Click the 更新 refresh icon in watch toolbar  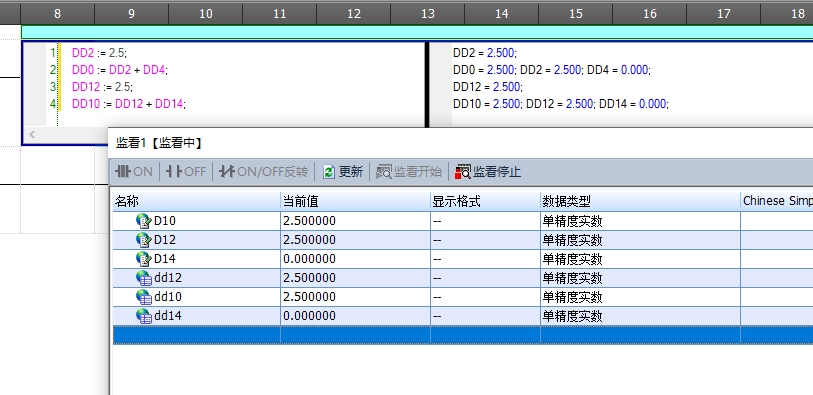(x=329, y=172)
